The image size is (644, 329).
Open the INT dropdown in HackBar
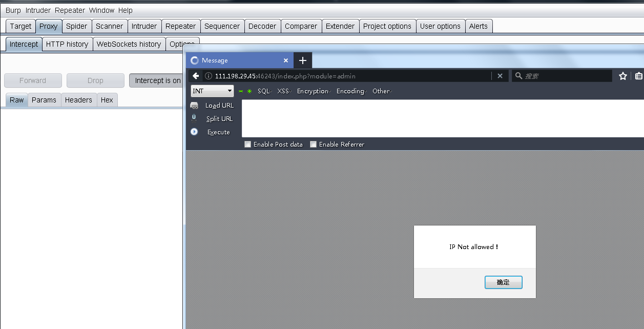click(212, 91)
